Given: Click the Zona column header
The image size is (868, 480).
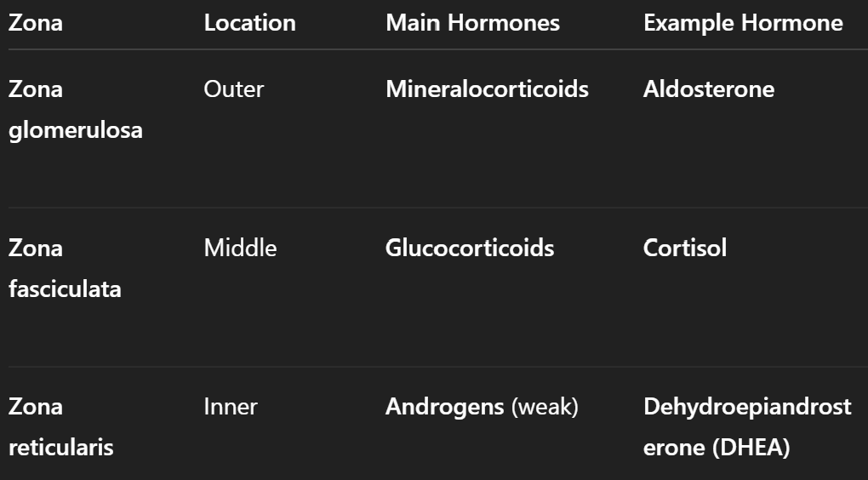Looking at the screenshot, I should coord(36,23).
